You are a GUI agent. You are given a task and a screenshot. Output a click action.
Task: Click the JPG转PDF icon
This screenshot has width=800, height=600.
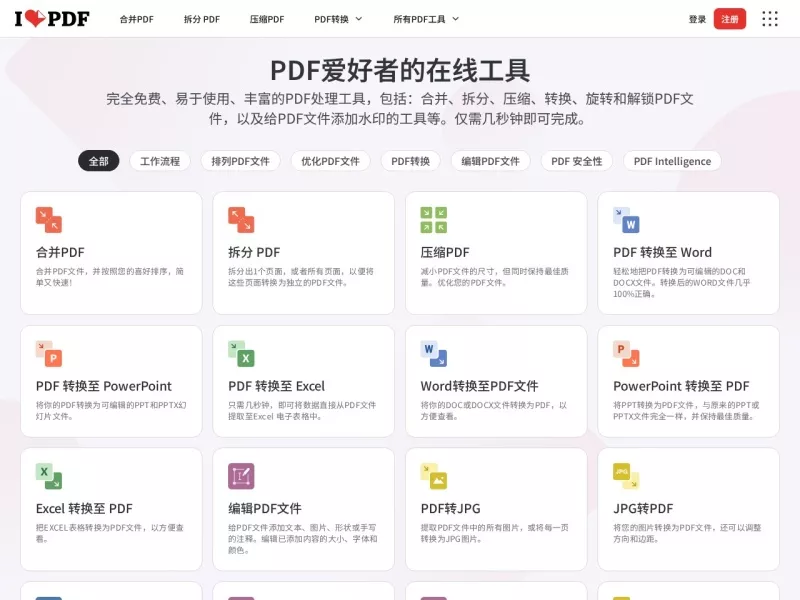tap(627, 477)
